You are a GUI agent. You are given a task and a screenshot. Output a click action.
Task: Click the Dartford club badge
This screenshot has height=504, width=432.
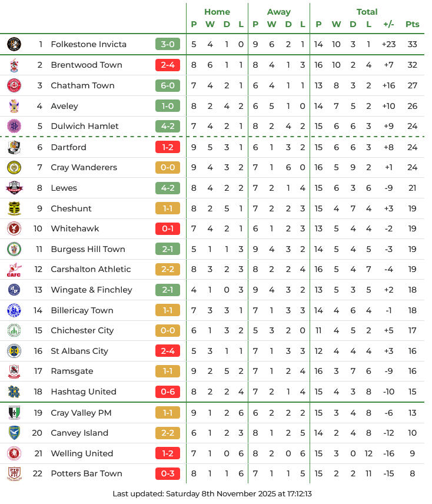(x=14, y=147)
